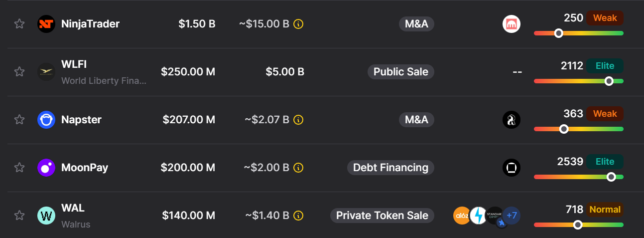644x238 pixels.
Task: Click the Debt Financing tag
Action: pyautogui.click(x=390, y=168)
